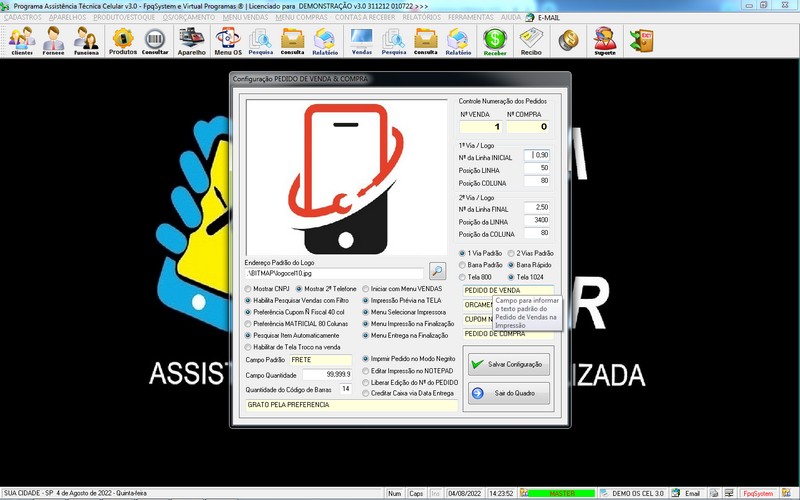The height and width of the screenshot is (500, 800).
Task: Click the FpqSystem status bar label
Action: (x=758, y=493)
